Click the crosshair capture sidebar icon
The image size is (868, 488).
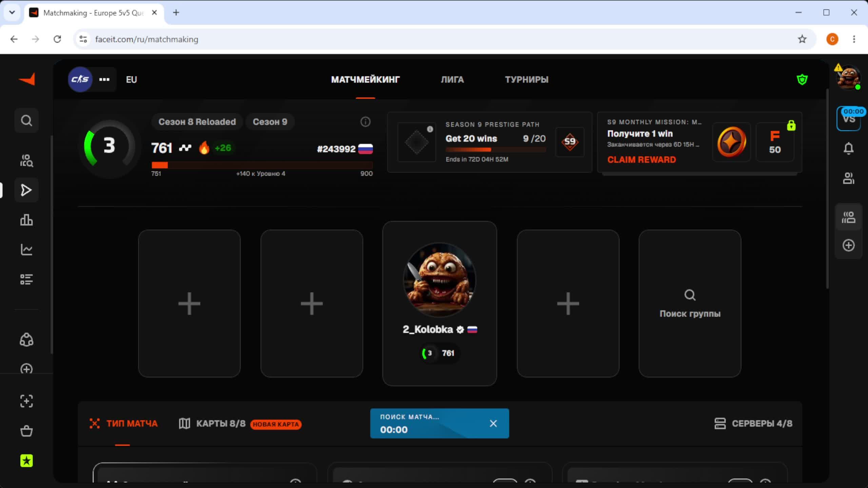[26, 401]
